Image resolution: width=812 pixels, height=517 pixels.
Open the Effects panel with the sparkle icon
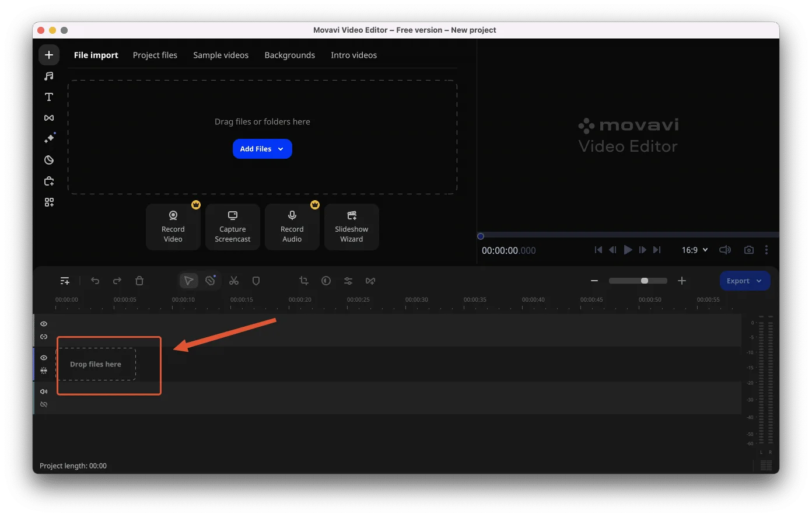tap(49, 138)
